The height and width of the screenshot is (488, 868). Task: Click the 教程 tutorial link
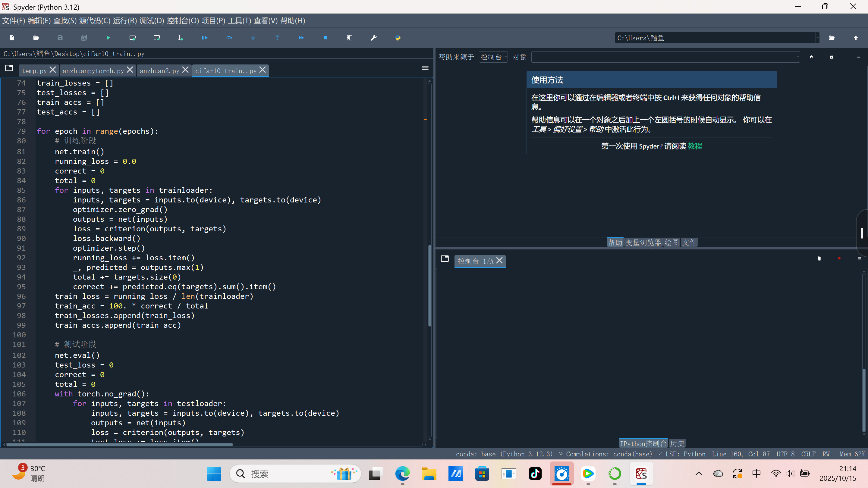[694, 146]
